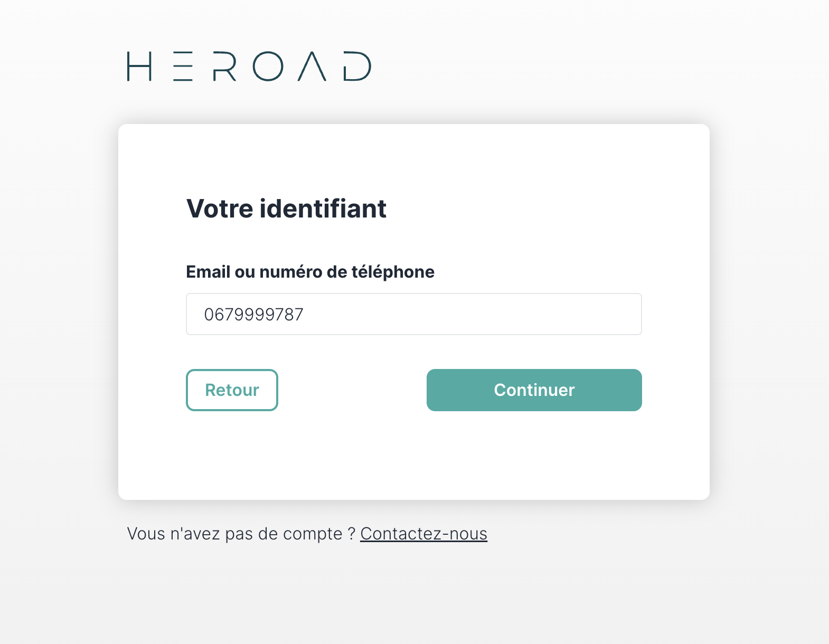Click the Votre identifiant heading
This screenshot has height=644, width=829.
point(287,209)
